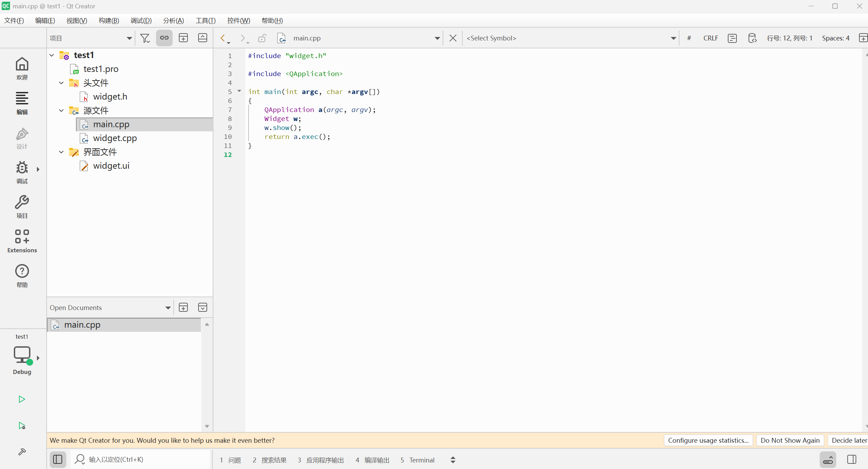Click the filter tree funnel icon
The height and width of the screenshot is (469, 868).
(145, 38)
